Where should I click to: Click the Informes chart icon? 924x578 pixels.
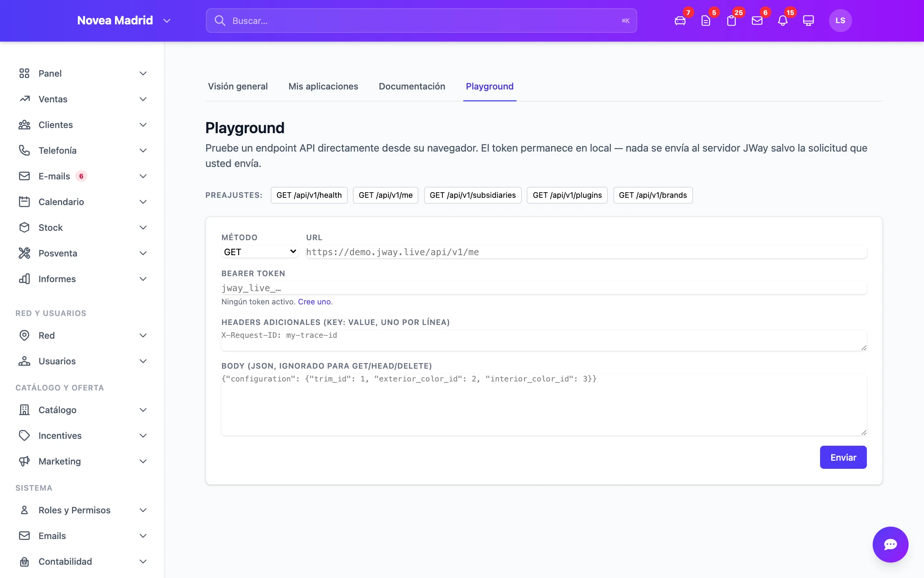(24, 279)
